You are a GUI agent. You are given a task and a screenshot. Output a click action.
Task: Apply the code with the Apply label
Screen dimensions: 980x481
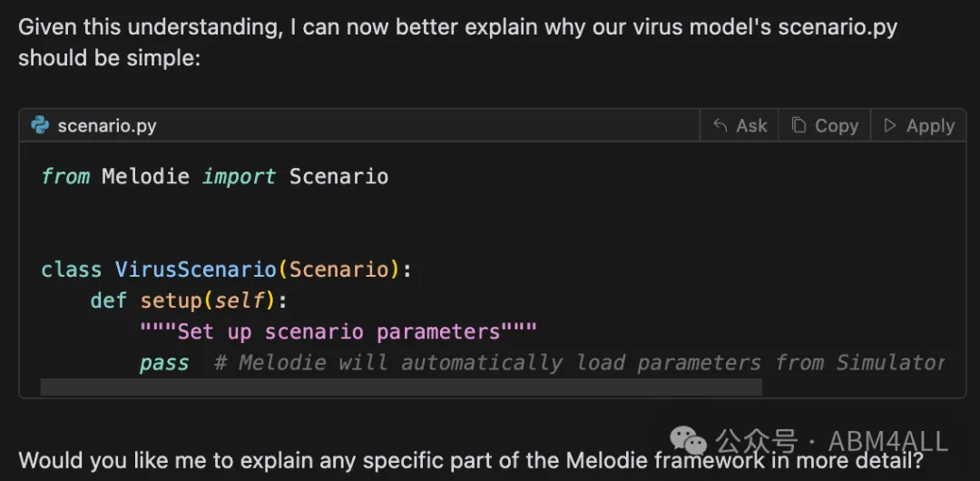(931, 126)
